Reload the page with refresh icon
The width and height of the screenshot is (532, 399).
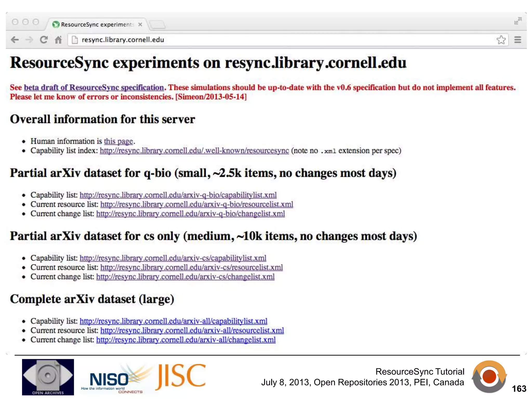[x=44, y=40]
